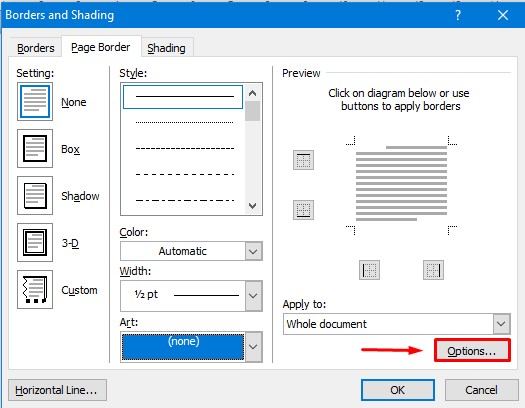Switch to the Shading tab
The width and height of the screenshot is (525, 408).
coord(166,48)
